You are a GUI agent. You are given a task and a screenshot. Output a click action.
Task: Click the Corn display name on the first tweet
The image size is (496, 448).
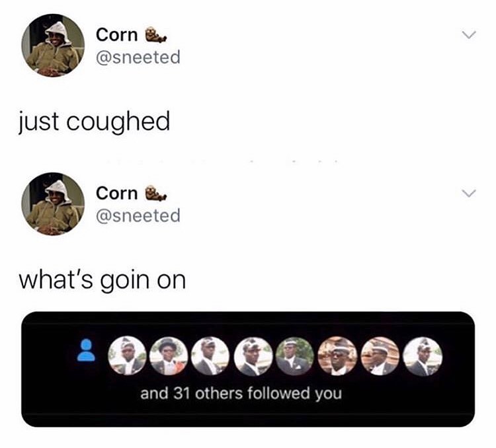coord(116,35)
